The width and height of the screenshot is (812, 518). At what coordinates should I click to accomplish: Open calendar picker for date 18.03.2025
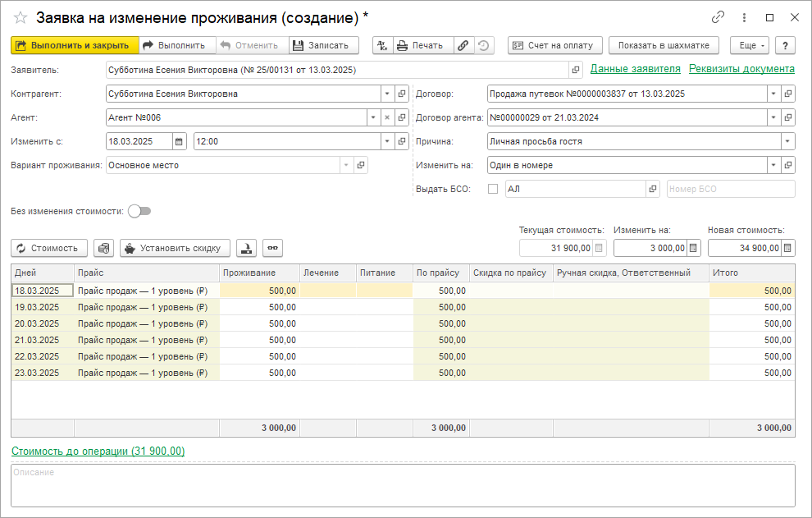180,141
